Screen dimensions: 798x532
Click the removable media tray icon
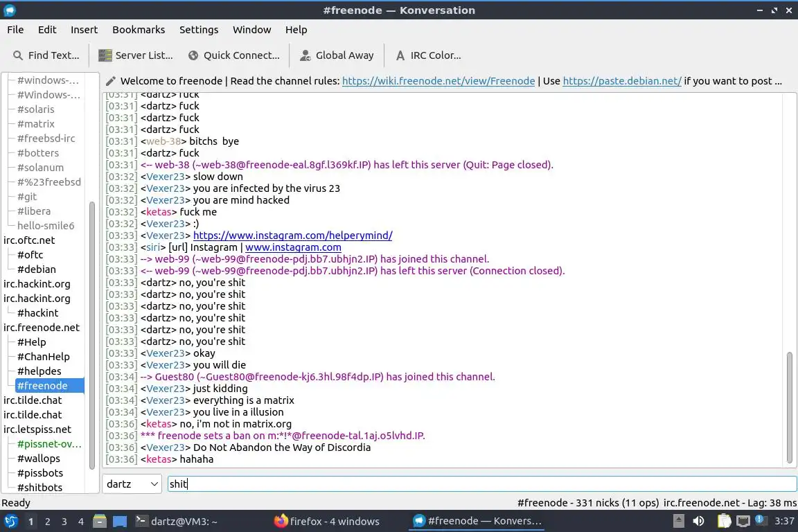click(678, 521)
